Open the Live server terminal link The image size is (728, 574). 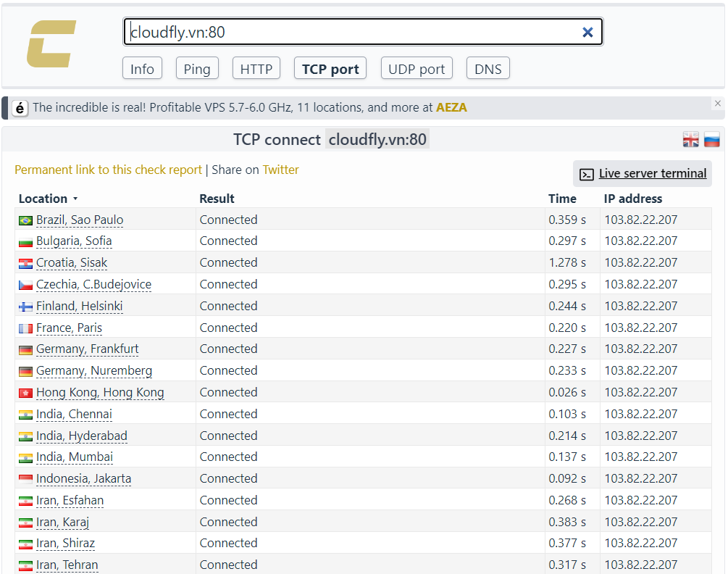click(x=653, y=173)
